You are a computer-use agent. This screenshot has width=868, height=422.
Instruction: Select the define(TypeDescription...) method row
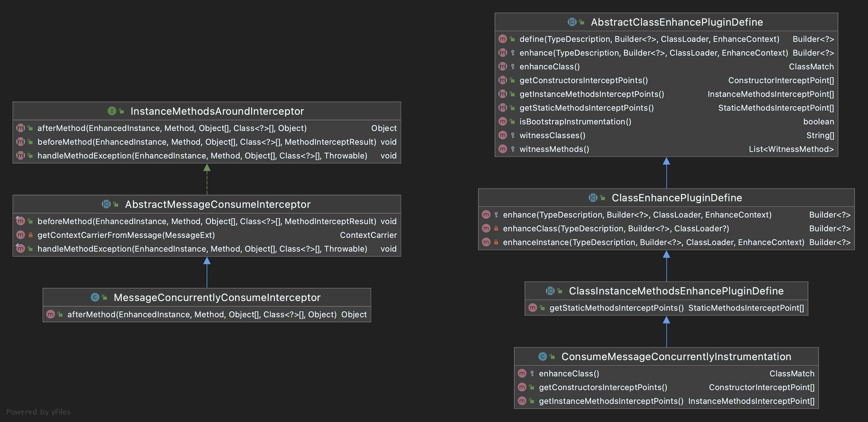click(x=649, y=39)
